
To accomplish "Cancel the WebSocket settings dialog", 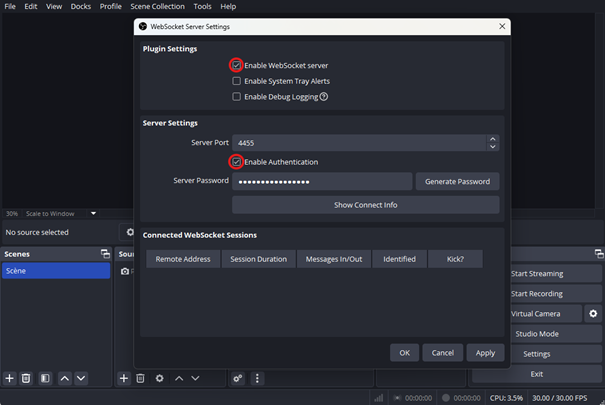I will point(443,353).
